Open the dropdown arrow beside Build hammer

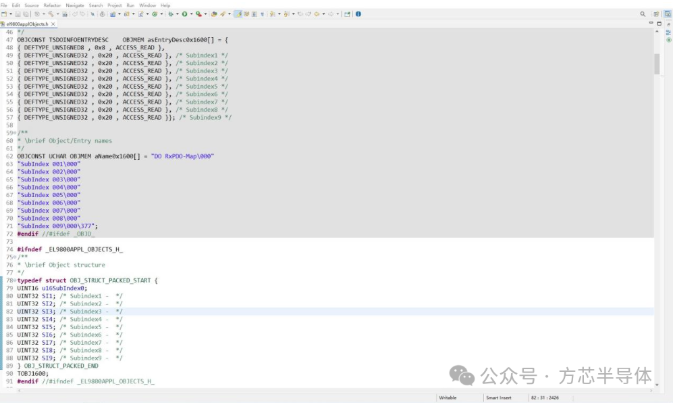57,14
